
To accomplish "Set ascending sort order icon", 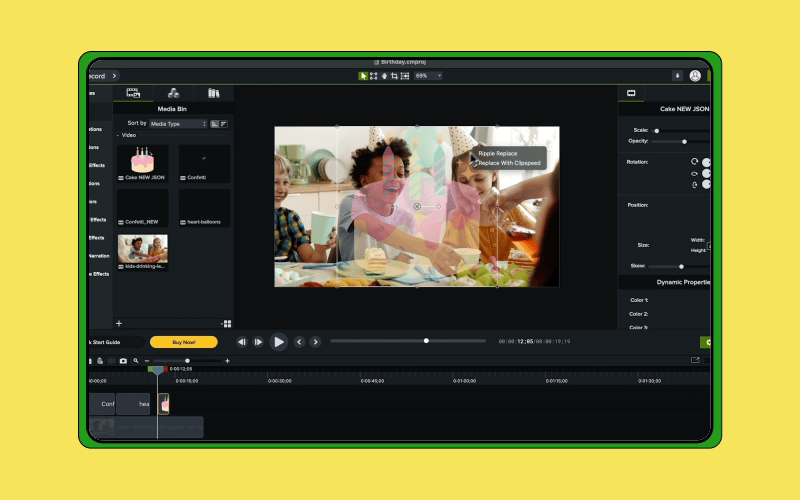I will pos(215,124).
